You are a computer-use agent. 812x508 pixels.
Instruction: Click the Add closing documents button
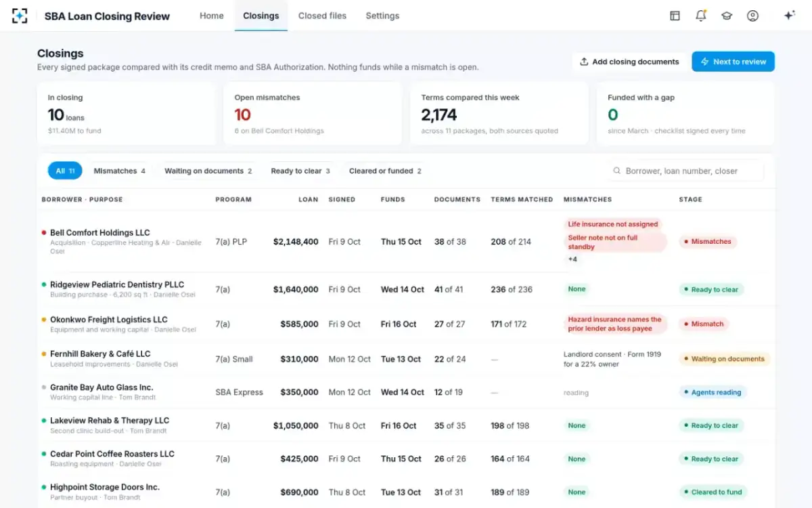629,62
